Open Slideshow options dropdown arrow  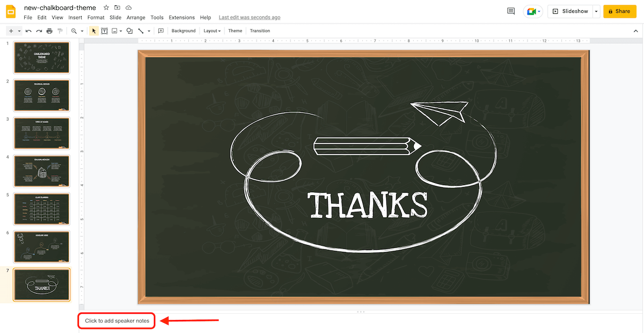pyautogui.click(x=596, y=11)
